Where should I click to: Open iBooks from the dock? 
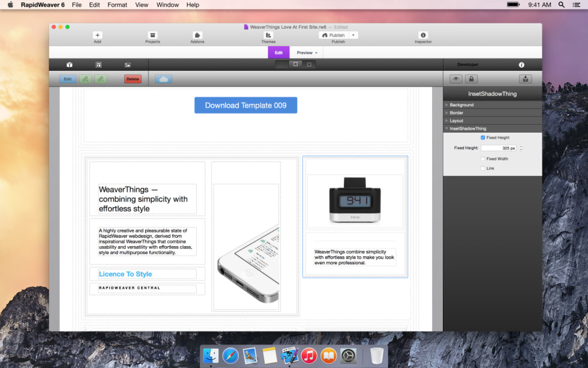click(329, 355)
